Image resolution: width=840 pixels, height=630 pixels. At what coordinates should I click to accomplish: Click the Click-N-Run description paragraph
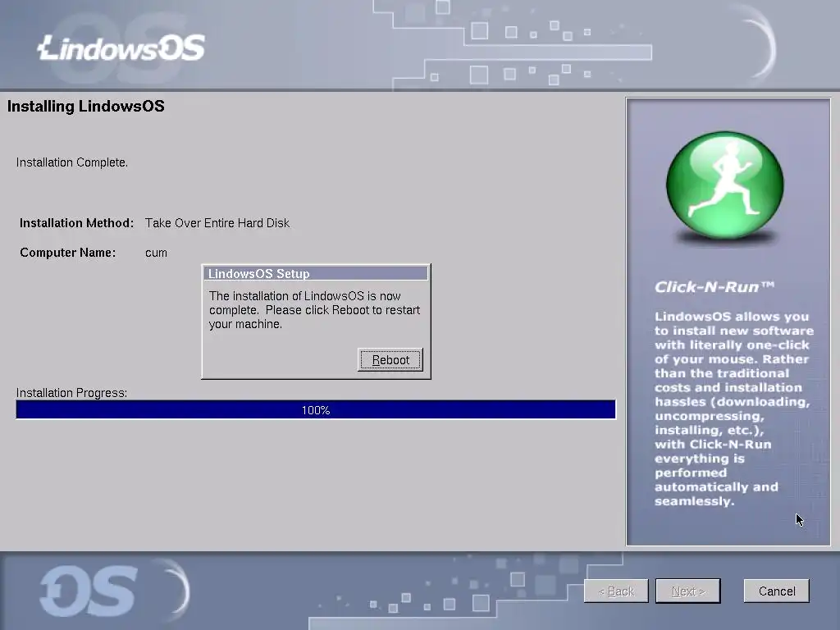tap(733, 409)
